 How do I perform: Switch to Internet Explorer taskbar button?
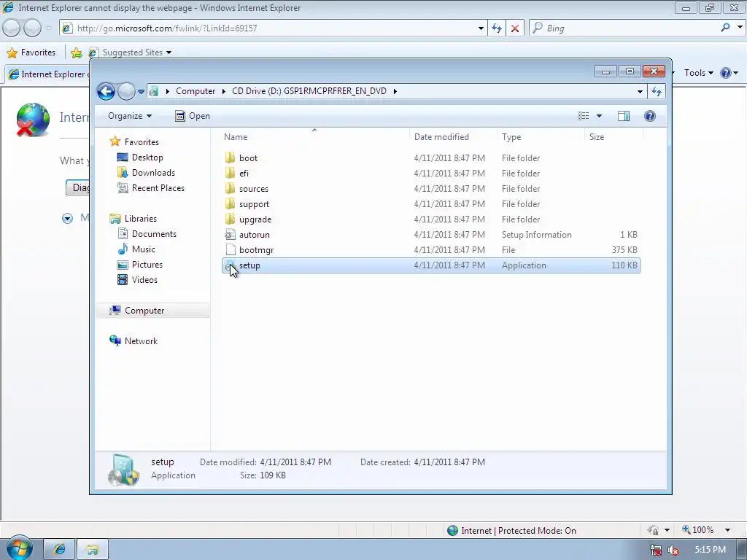pyautogui.click(x=60, y=550)
